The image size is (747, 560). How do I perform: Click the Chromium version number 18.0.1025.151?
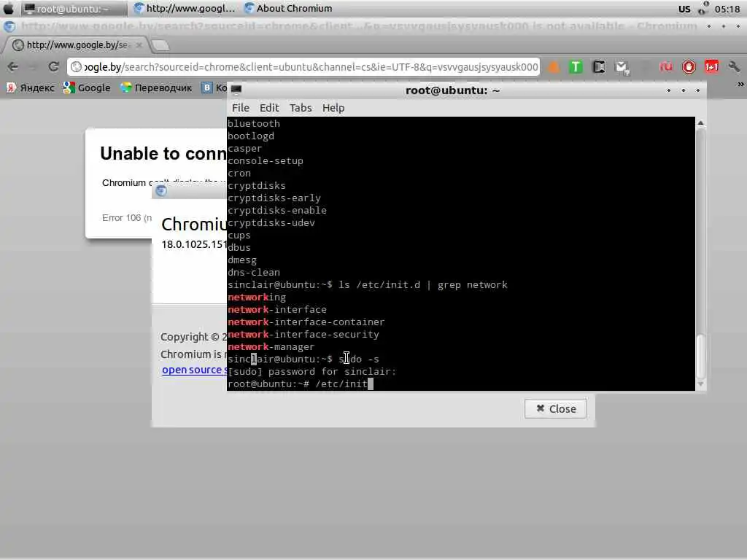[194, 244]
